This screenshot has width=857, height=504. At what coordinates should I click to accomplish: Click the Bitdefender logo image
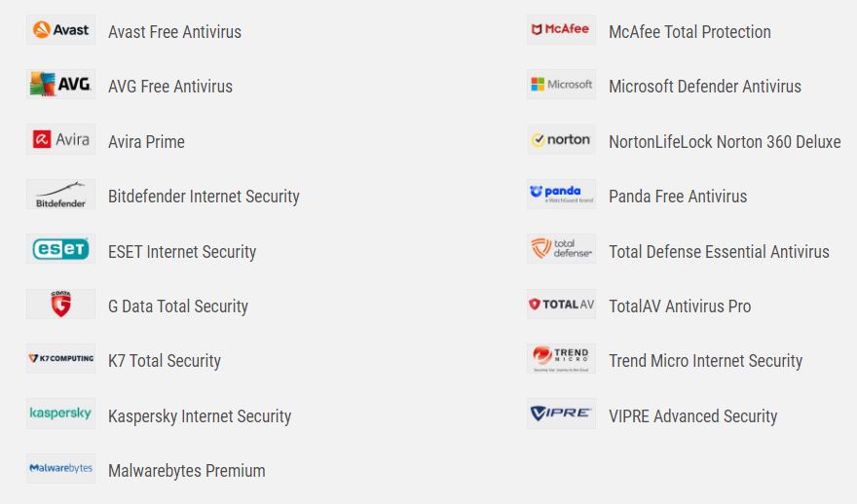click(x=60, y=195)
